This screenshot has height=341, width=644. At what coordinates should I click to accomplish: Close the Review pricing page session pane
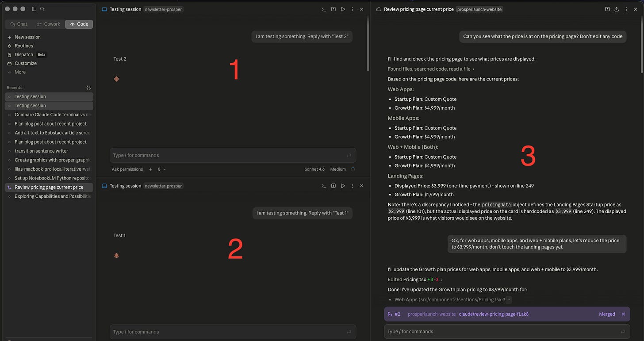pos(635,9)
